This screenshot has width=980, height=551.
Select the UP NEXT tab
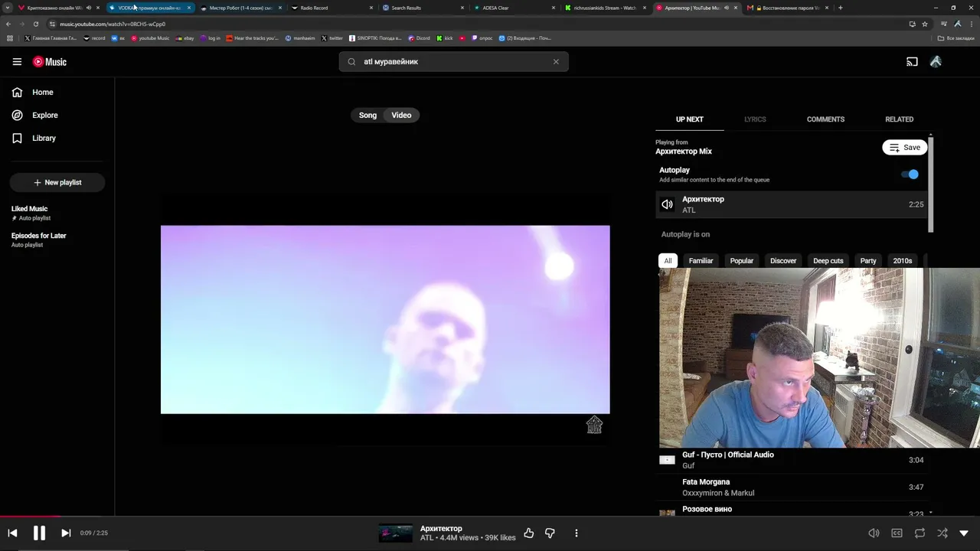[x=689, y=119]
